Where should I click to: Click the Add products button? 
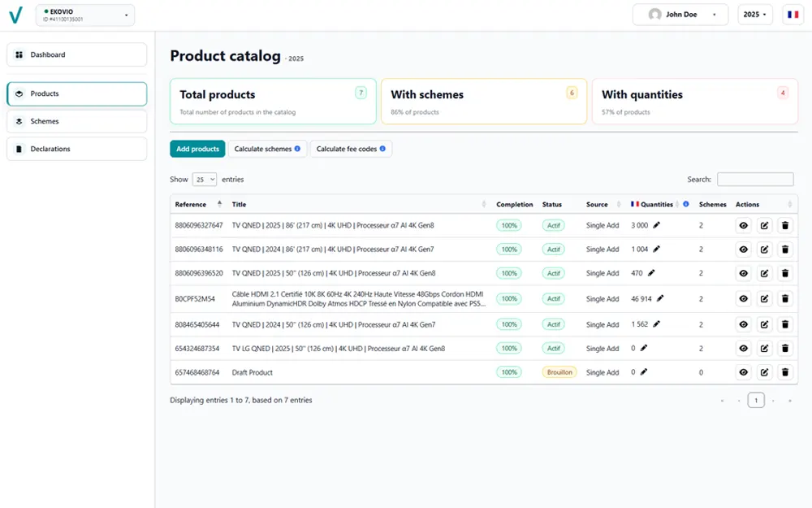tap(197, 149)
